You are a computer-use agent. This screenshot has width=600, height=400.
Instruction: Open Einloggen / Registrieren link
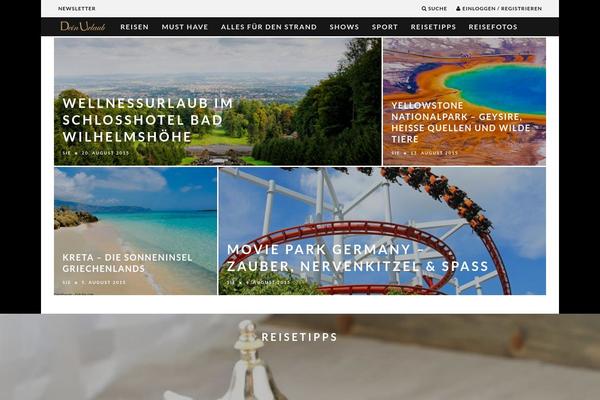[502, 8]
